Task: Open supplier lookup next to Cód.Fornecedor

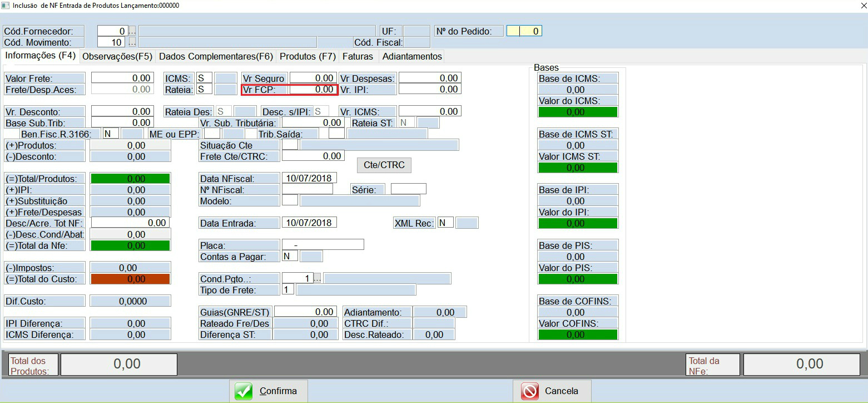Action: [132, 31]
